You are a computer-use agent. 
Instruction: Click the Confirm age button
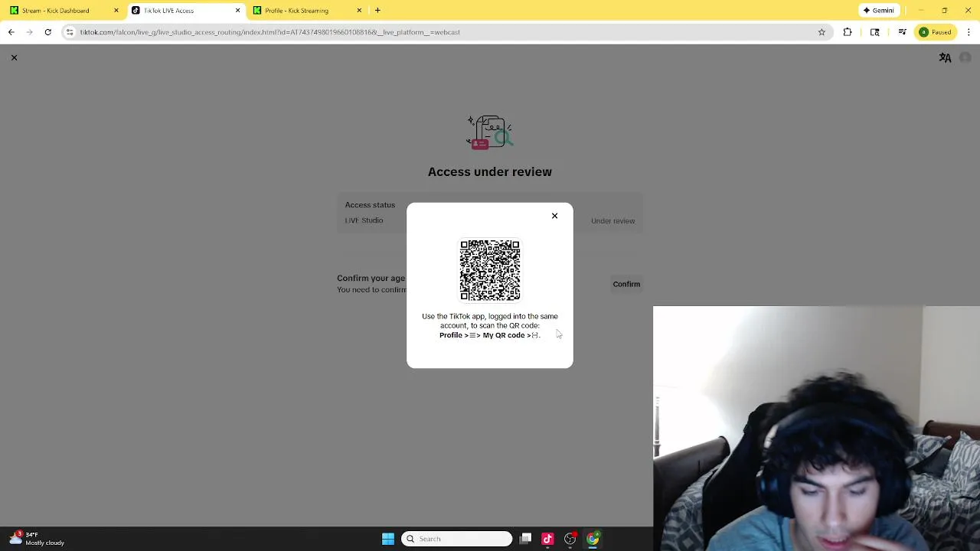tap(626, 284)
